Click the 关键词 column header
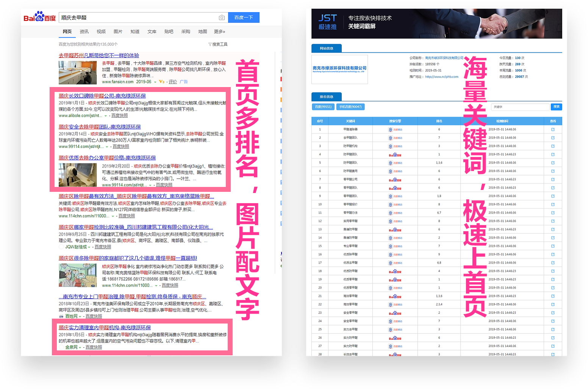This screenshot has width=588, height=389. coord(350,121)
